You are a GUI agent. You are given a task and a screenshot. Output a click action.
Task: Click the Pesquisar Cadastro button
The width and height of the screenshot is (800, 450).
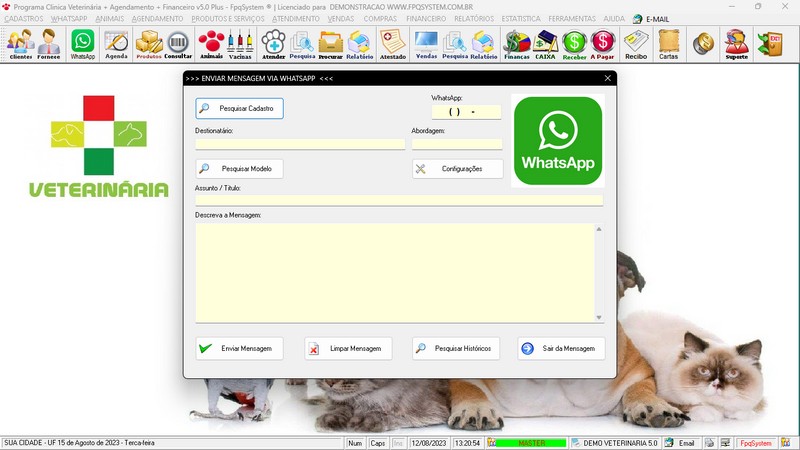coord(239,108)
